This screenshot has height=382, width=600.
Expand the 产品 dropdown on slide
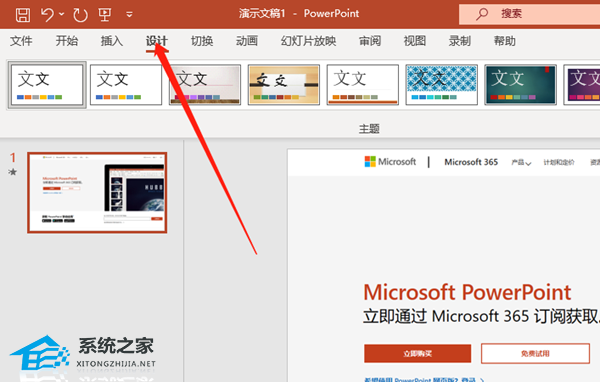521,163
